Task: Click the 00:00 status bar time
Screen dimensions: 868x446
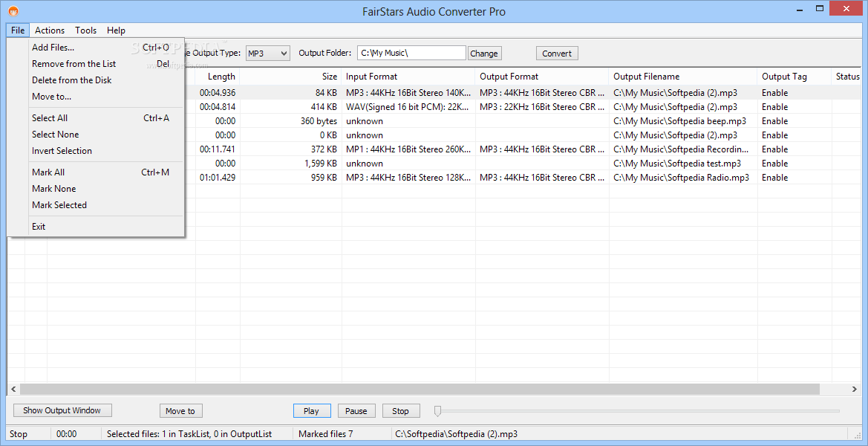Action: [x=66, y=434]
